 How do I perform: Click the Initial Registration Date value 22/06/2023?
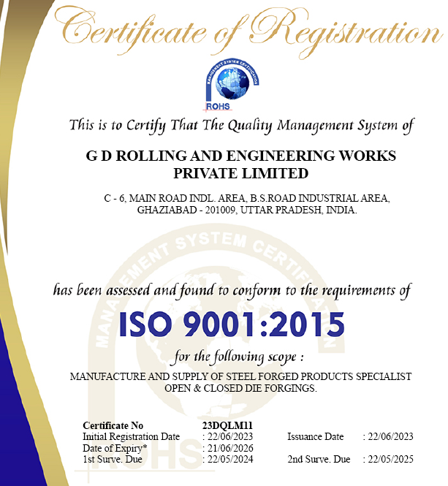[229, 436]
